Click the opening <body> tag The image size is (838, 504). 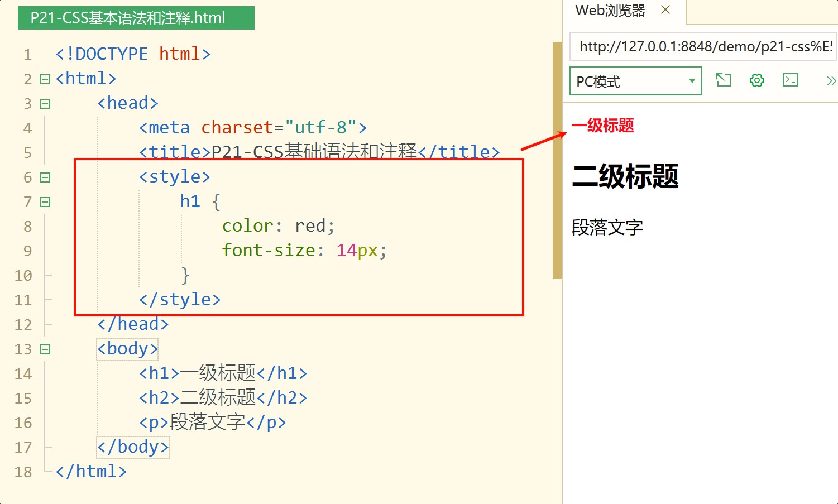coord(128,349)
